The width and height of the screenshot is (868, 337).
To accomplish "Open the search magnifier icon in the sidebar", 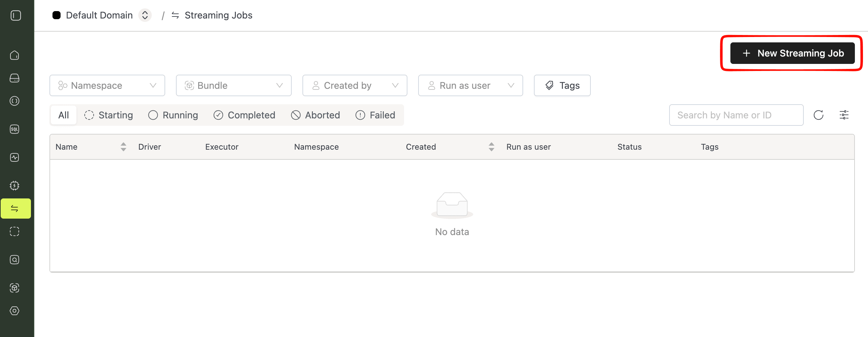I will pos(14,260).
